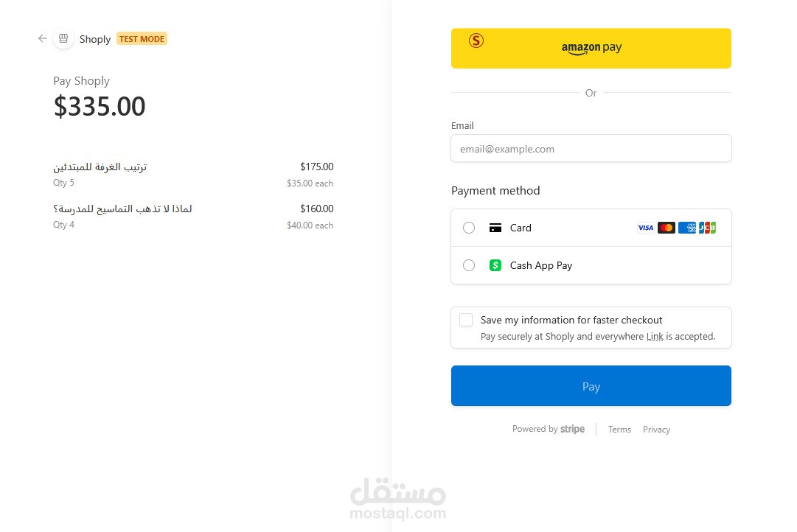The height and width of the screenshot is (532, 797).
Task: Select the Card payment radio button
Action: coord(469,228)
